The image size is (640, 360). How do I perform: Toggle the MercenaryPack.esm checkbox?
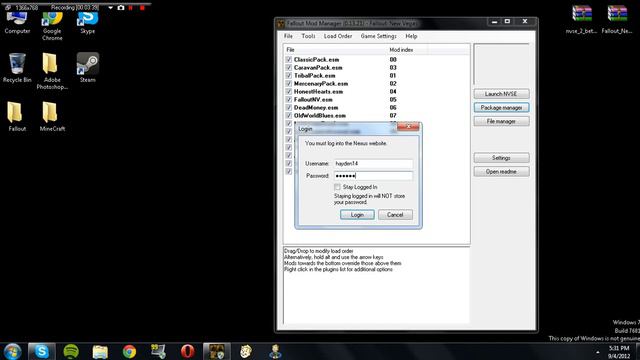coord(289,84)
